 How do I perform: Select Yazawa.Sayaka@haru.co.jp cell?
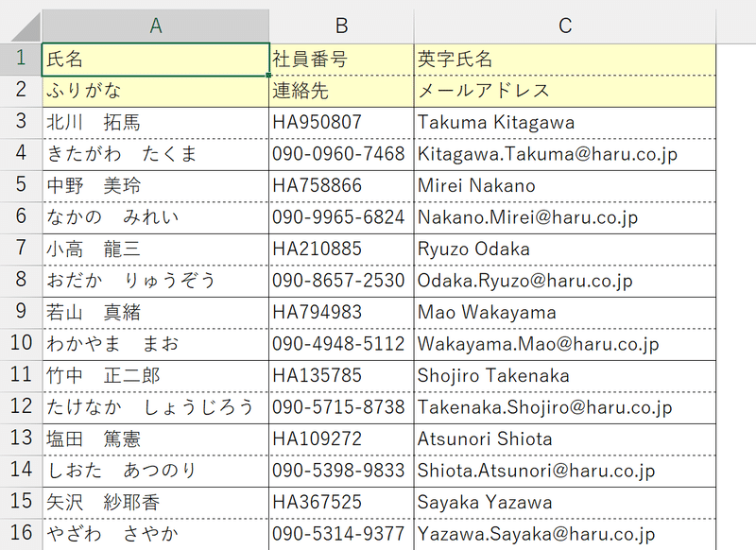tap(564, 535)
